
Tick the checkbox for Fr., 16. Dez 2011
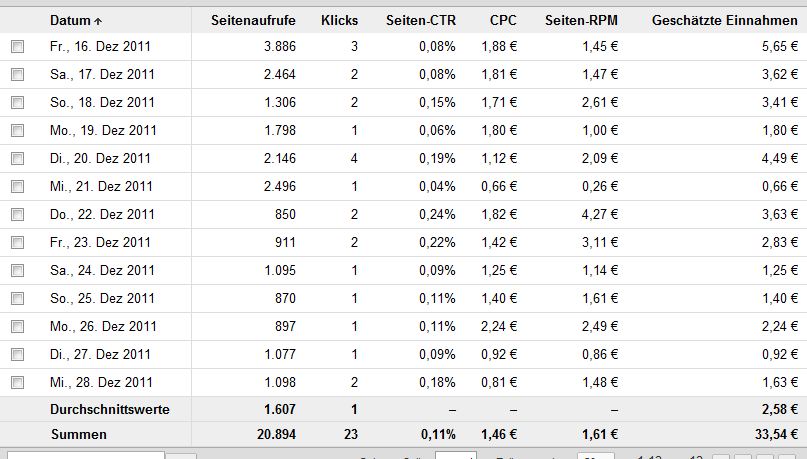point(17,47)
